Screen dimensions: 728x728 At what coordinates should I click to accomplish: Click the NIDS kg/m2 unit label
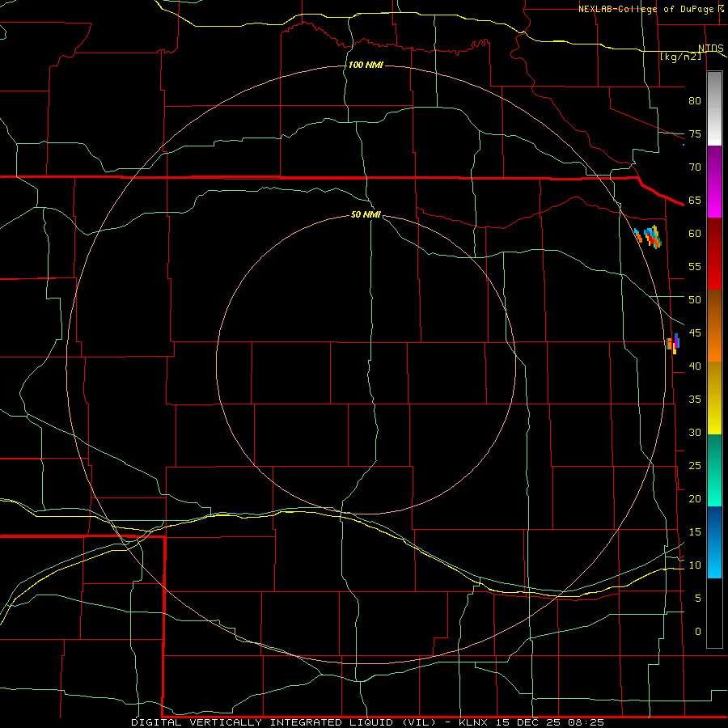point(692,53)
